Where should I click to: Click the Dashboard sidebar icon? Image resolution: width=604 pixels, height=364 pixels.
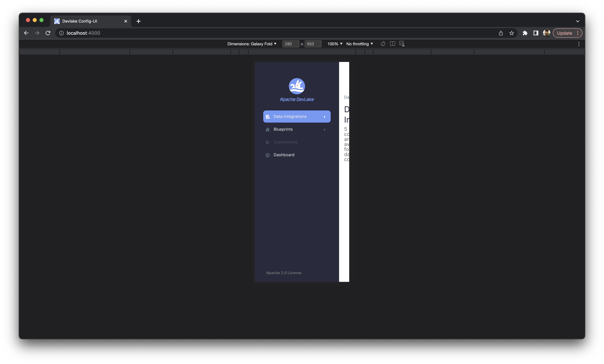(267, 155)
